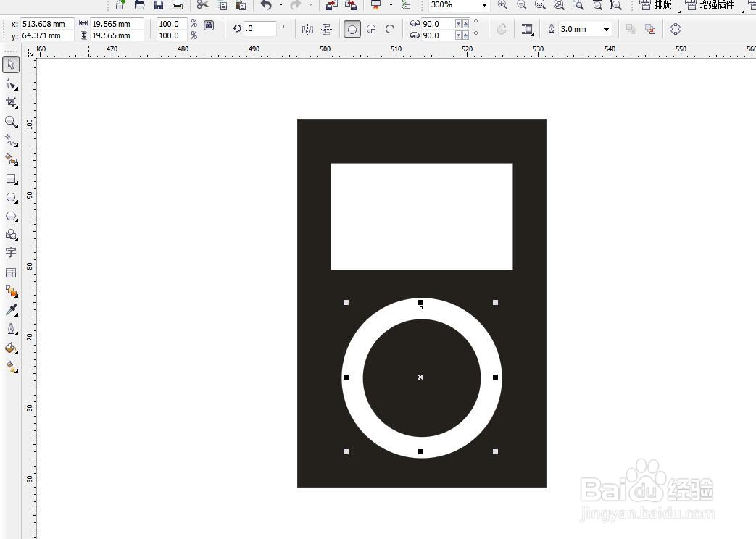The image size is (756, 539).
Task: Select the Shape tool
Action: click(11, 83)
